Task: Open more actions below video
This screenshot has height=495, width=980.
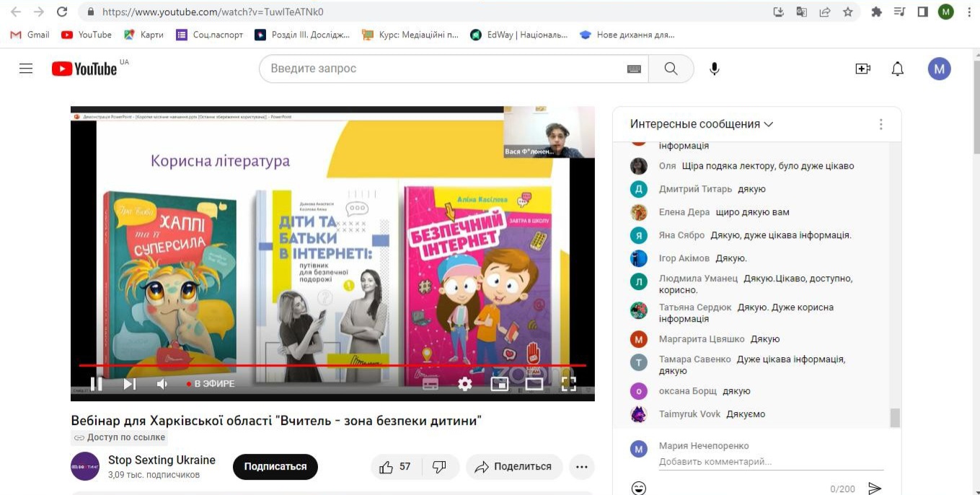Action: (x=582, y=467)
